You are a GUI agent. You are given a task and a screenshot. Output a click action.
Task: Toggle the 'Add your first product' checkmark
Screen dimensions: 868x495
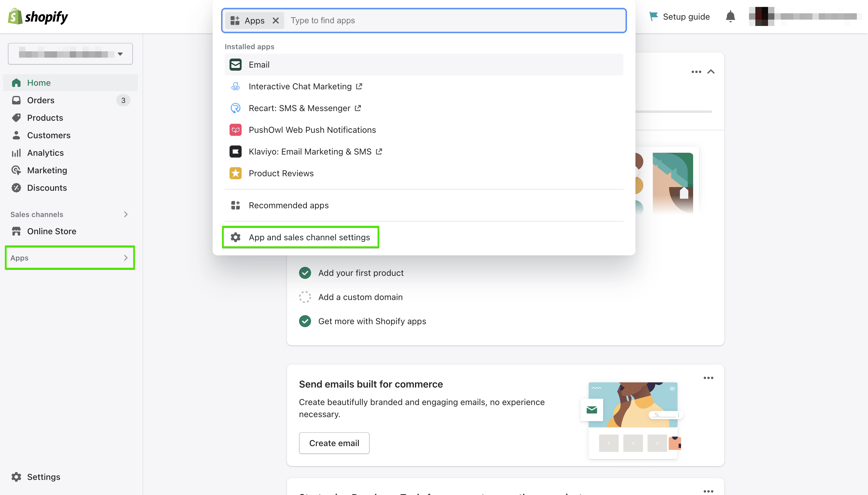tap(305, 273)
